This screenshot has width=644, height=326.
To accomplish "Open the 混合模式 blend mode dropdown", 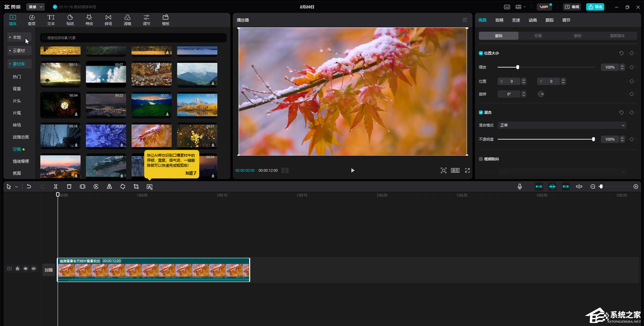I will pyautogui.click(x=562, y=125).
